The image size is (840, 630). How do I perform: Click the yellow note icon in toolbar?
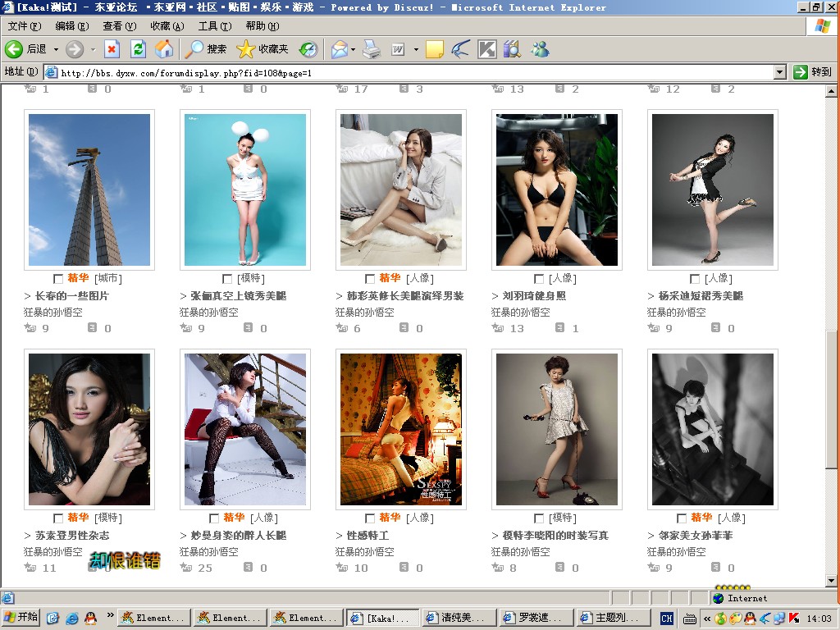(x=435, y=49)
